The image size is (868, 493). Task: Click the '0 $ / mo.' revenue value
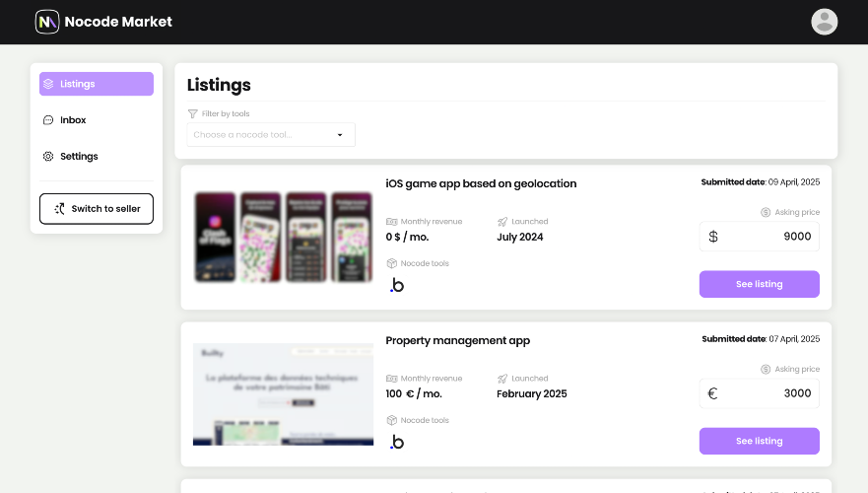coord(407,237)
